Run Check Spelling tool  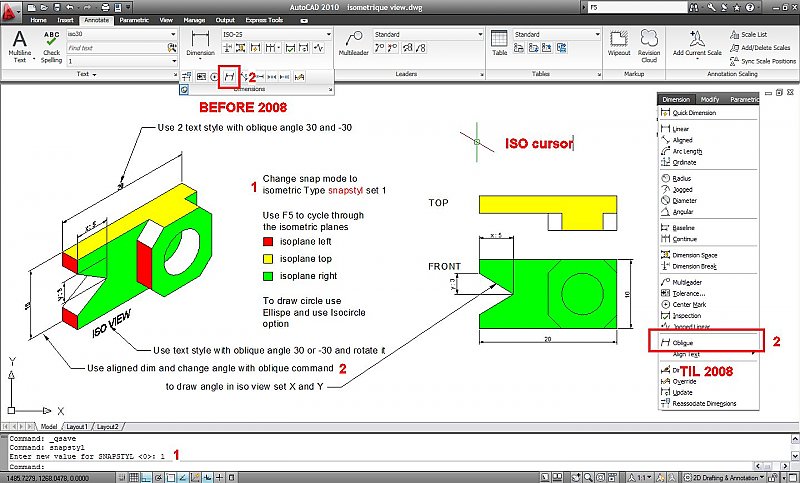[x=52, y=46]
